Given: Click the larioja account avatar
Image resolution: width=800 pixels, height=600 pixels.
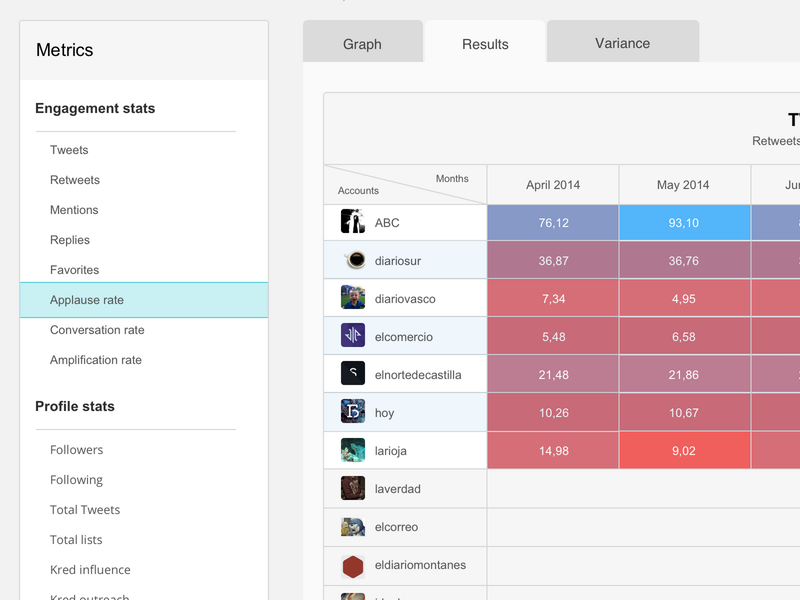Looking at the screenshot, I should click(x=352, y=450).
